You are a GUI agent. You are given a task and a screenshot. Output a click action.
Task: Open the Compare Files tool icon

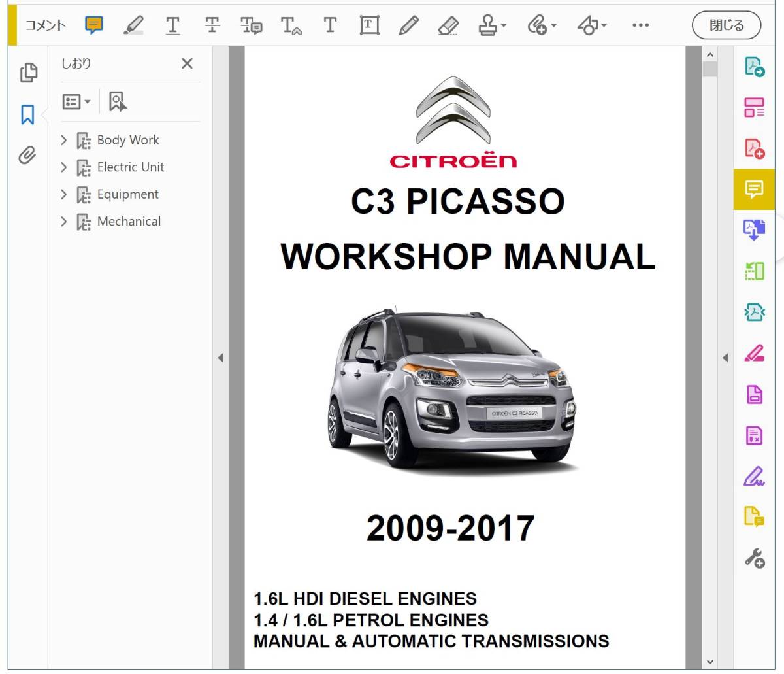[x=755, y=271]
